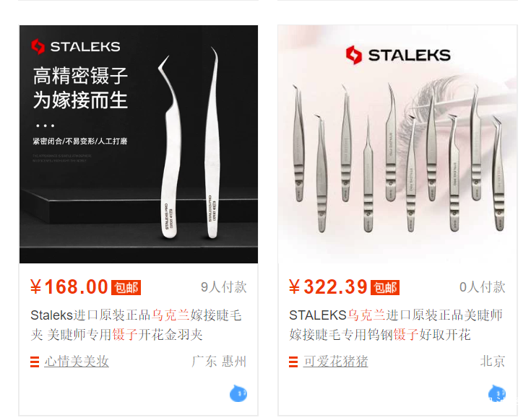Click the ¥322.39 price
This screenshot has width=531, height=420.
coord(328,287)
